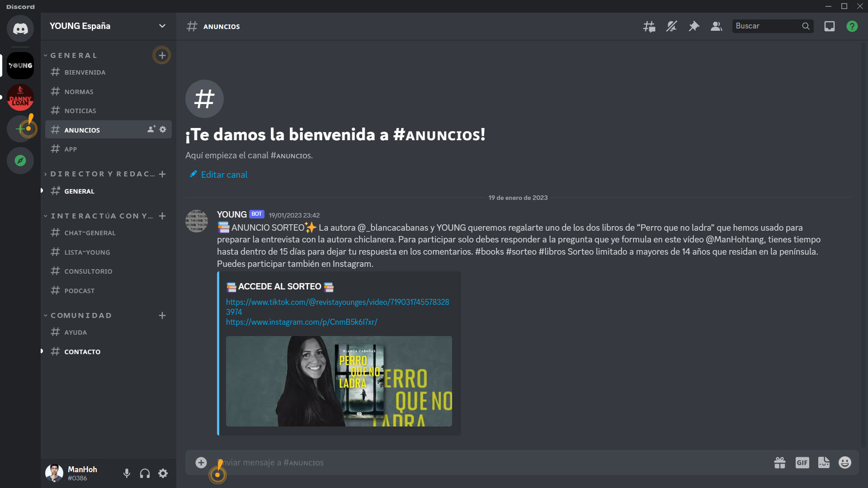Open pinned messages for ANUNCIOS channel
Image resolution: width=868 pixels, height=488 pixels.
click(694, 26)
